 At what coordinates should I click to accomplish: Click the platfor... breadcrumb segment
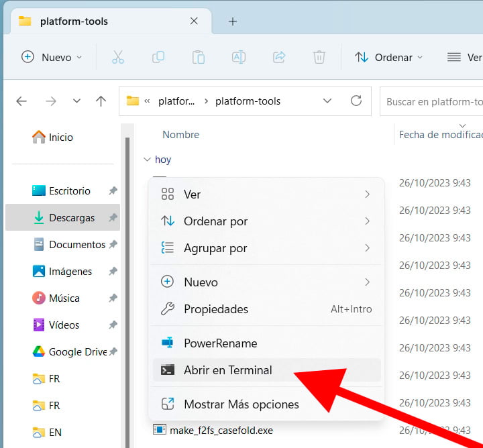176,101
